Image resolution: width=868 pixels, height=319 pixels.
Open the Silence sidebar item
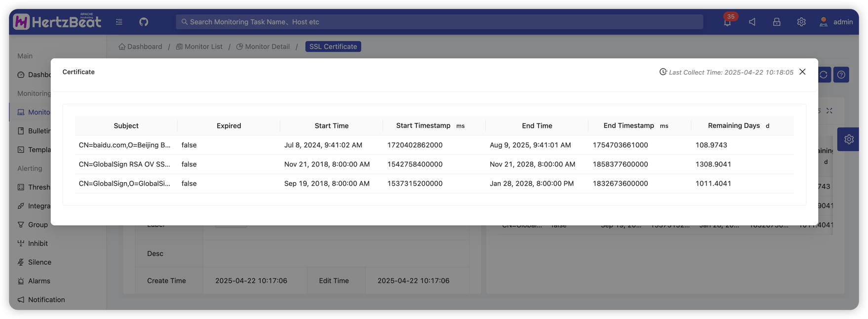pyautogui.click(x=39, y=262)
